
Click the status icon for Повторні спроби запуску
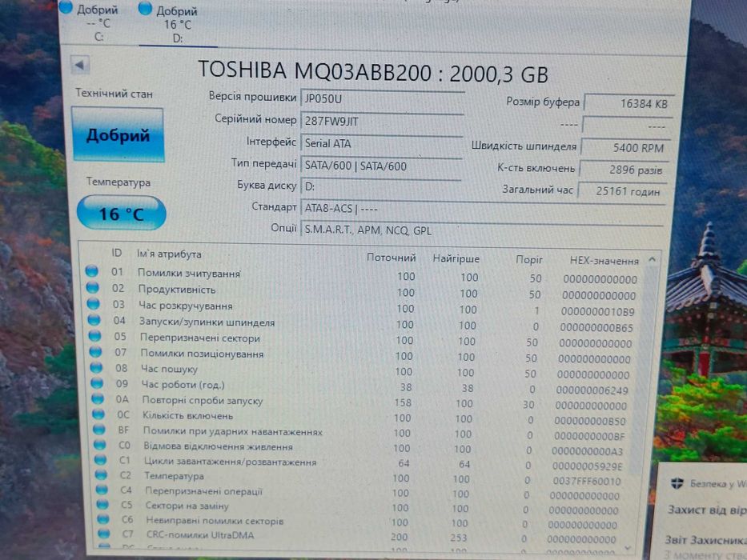(98, 398)
